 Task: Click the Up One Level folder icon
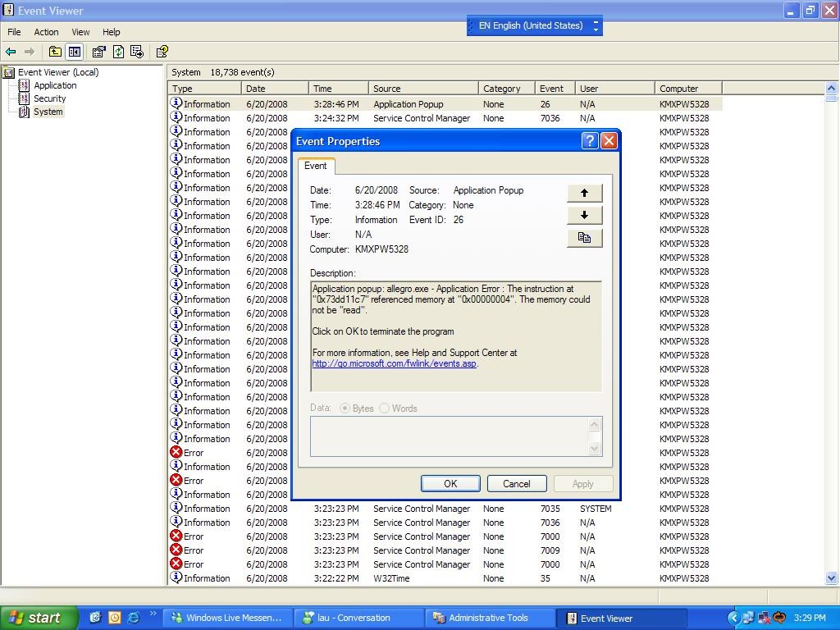coord(55,52)
